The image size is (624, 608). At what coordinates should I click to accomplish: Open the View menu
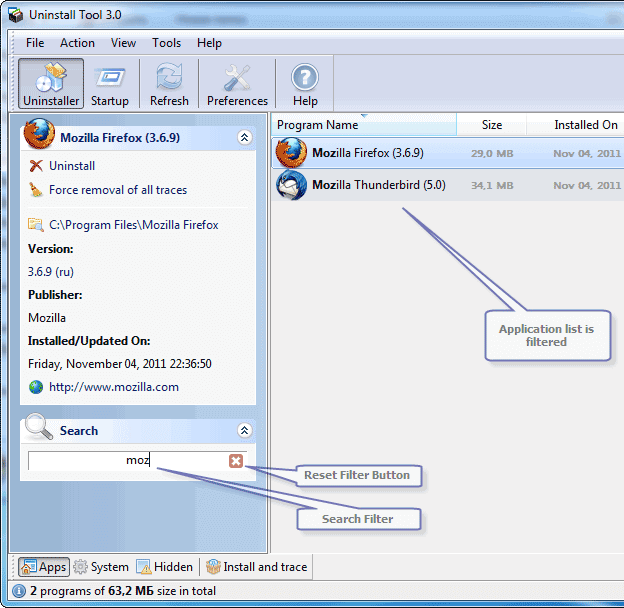tap(123, 43)
